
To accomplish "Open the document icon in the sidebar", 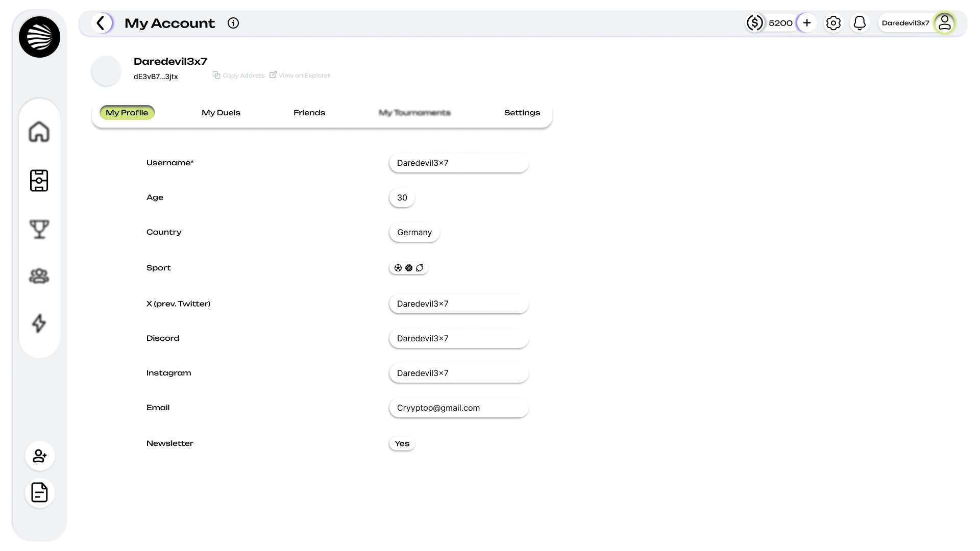I will click(x=40, y=493).
